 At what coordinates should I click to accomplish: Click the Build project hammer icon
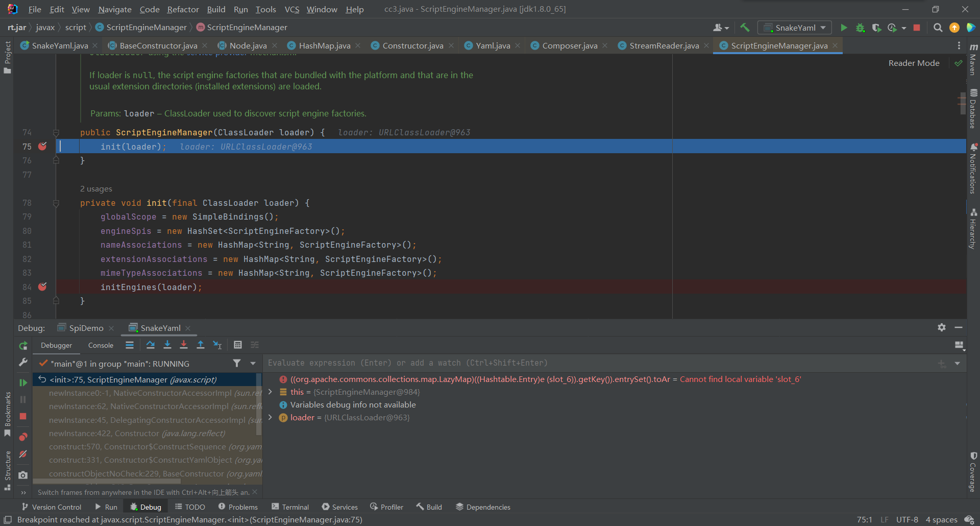pyautogui.click(x=745, y=28)
